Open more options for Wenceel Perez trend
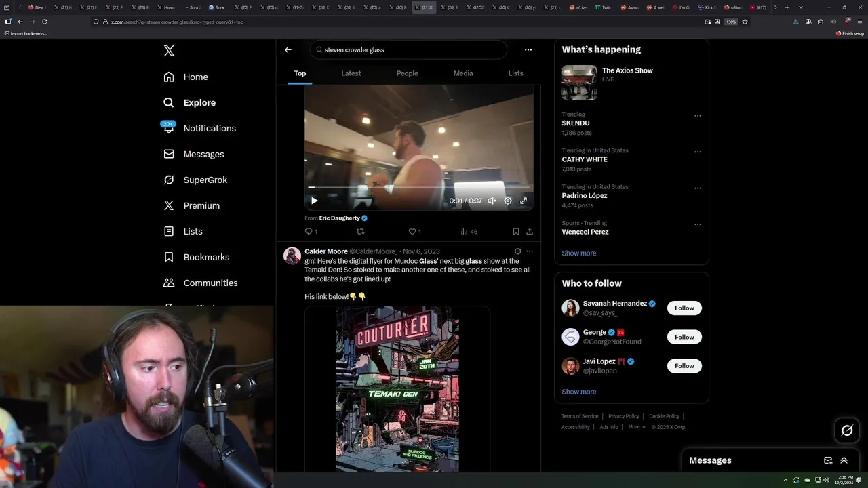868x488 pixels. [698, 224]
